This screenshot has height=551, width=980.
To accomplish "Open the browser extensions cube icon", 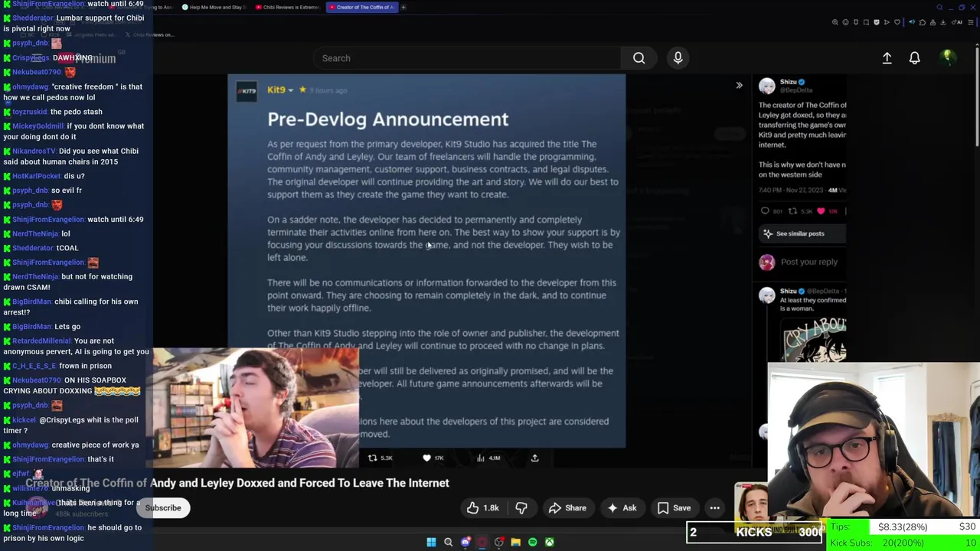I will (923, 22).
